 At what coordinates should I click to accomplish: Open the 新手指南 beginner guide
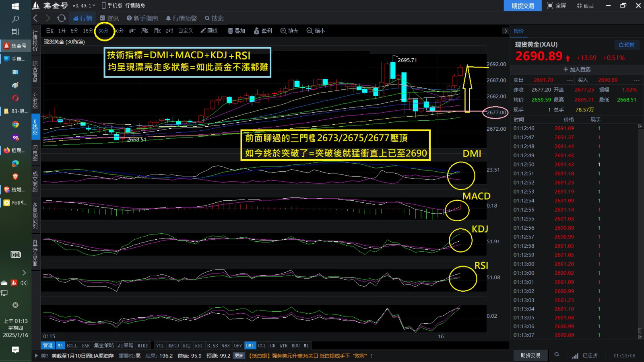(142, 18)
